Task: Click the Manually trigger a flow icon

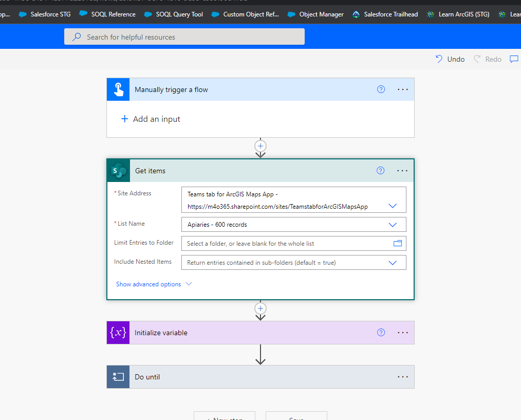Action: click(x=118, y=89)
